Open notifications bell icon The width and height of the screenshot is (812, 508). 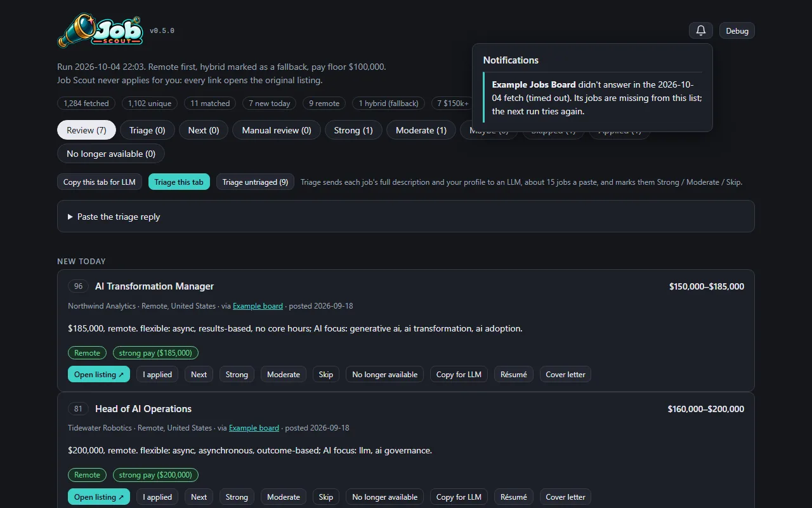[701, 30]
